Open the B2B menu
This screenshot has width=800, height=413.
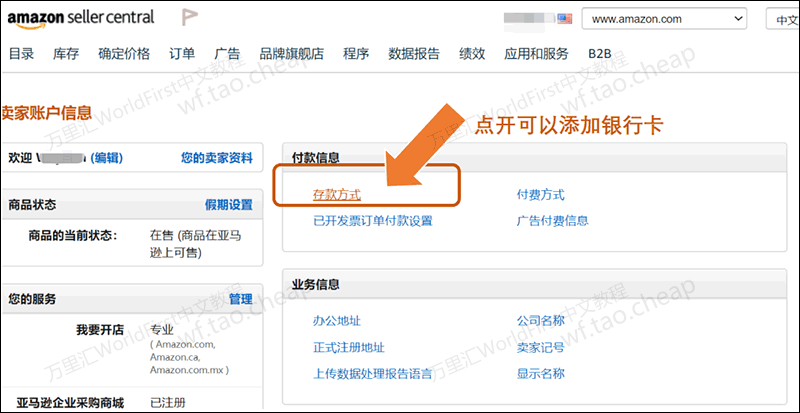click(x=599, y=54)
